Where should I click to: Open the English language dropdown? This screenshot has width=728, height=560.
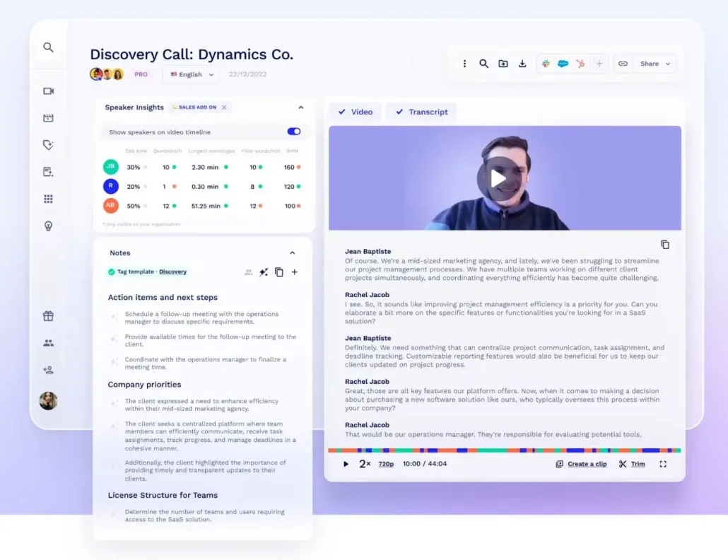pyautogui.click(x=192, y=74)
